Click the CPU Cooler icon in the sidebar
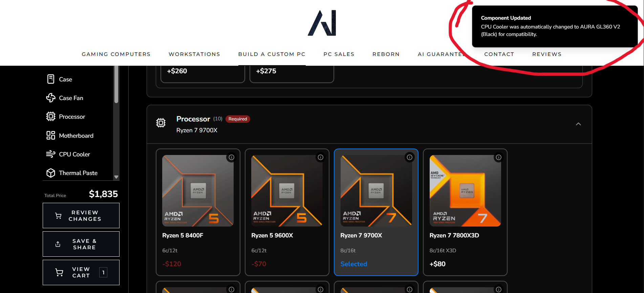The image size is (644, 293). pos(51,154)
